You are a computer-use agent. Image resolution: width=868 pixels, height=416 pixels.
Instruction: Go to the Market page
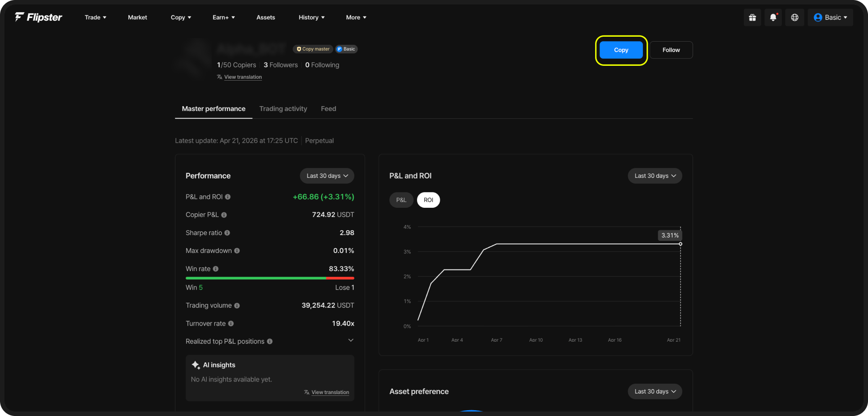point(137,17)
